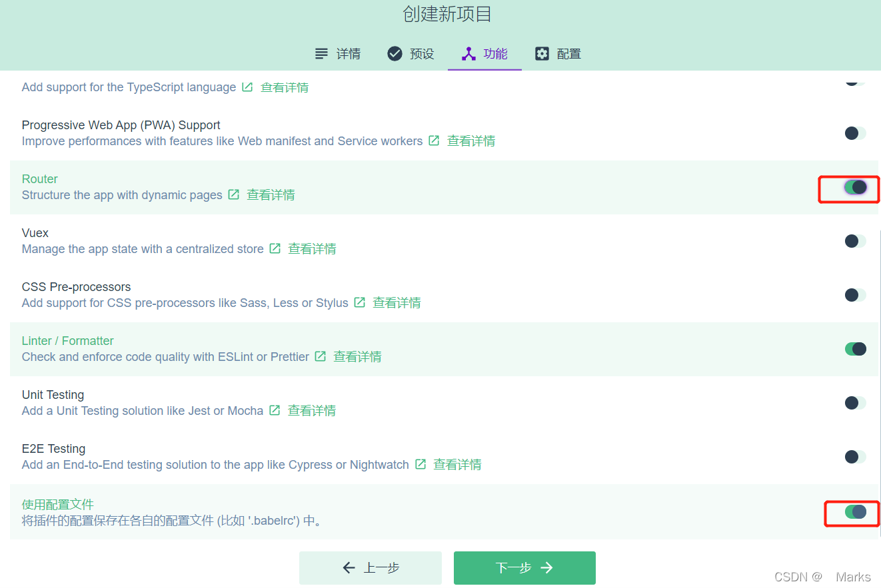Enable the Unit Testing switch

click(x=855, y=403)
